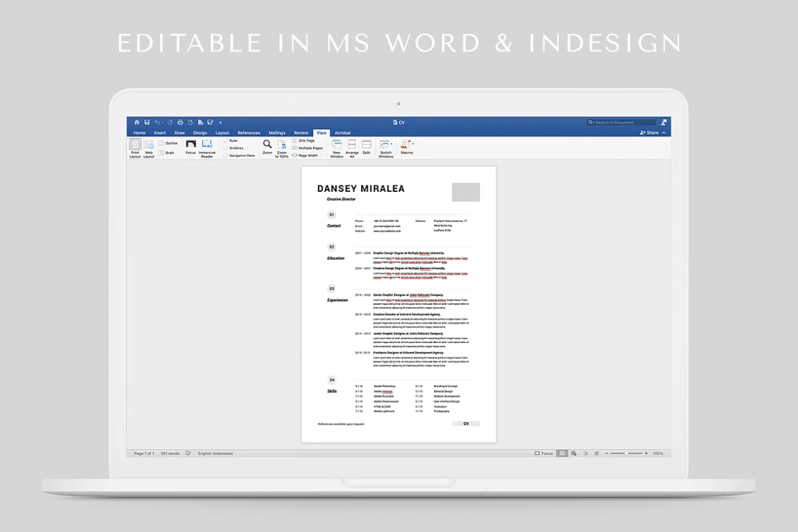Click the Share button
Image resolution: width=798 pixels, height=532 pixels.
tap(649, 132)
